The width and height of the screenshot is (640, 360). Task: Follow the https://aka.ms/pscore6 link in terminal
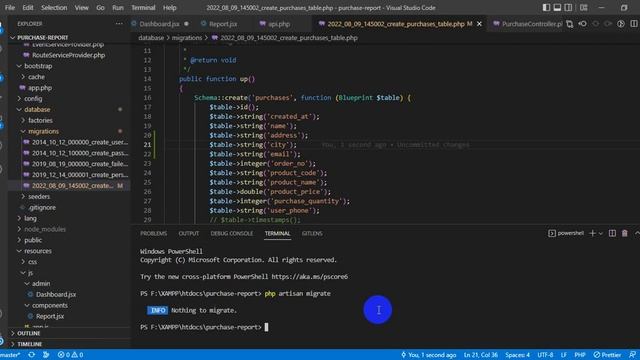tap(309, 277)
